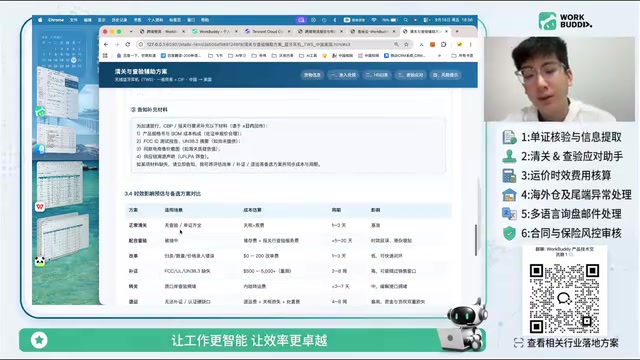
Task: Click the Wi-Fi icon in menu bar
Action: coord(374,20)
